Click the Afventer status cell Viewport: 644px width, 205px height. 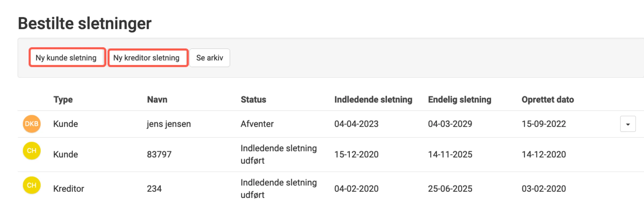click(x=257, y=124)
